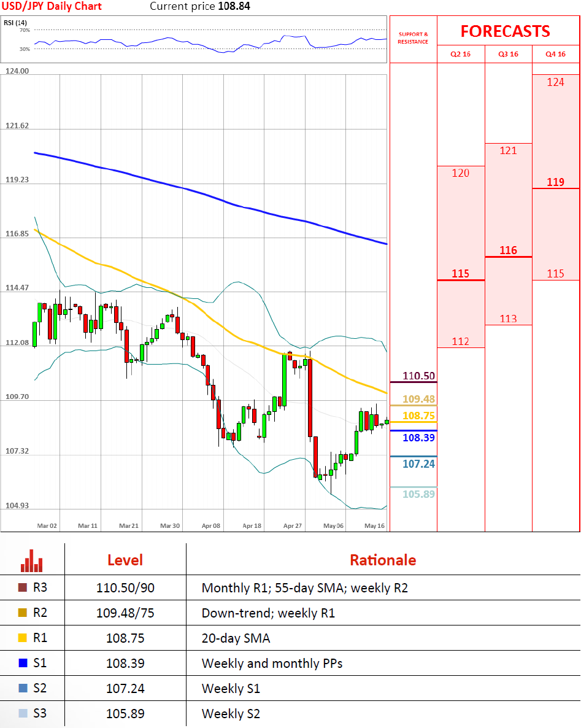Click the S3 light blue color swatch
Viewport: 581px width, 728px height.
tap(22, 713)
